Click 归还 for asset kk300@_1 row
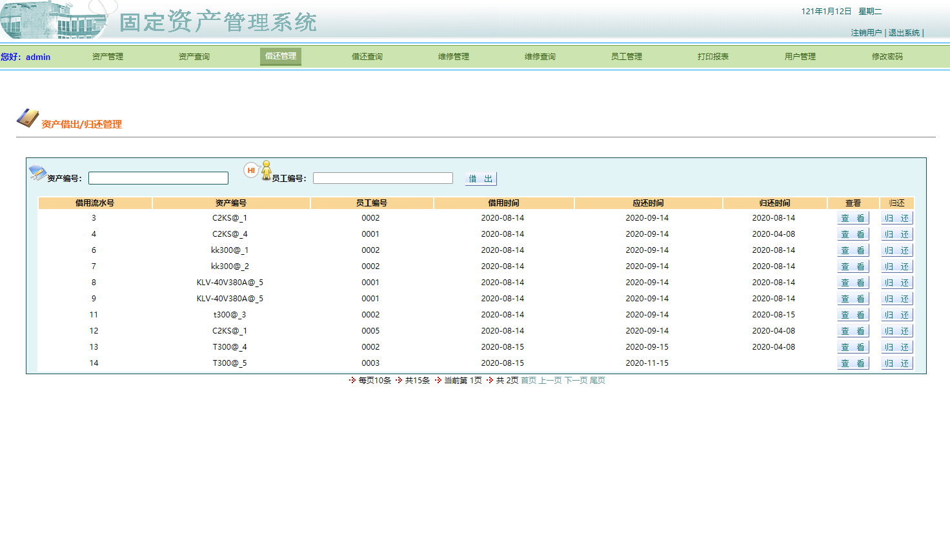The width and height of the screenshot is (950, 560). 896,250
